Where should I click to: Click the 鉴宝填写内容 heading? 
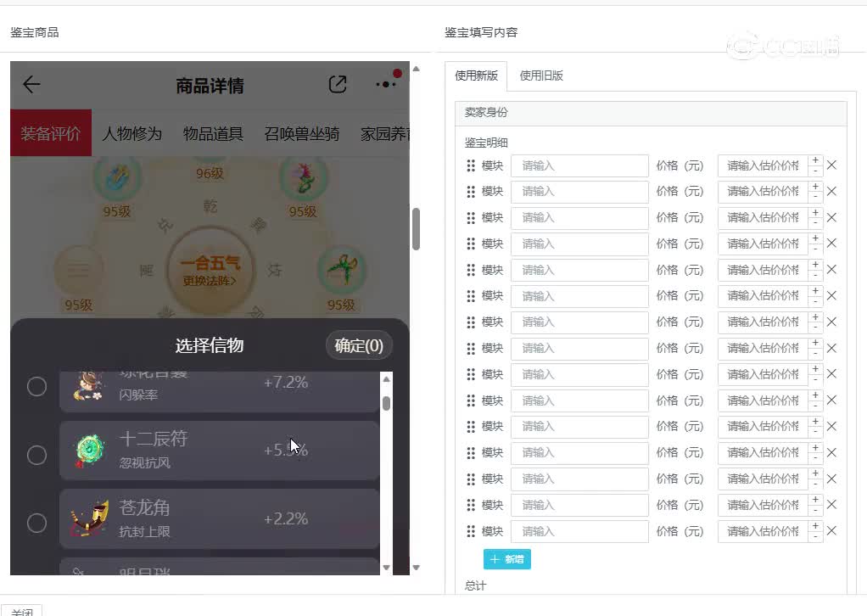click(481, 32)
